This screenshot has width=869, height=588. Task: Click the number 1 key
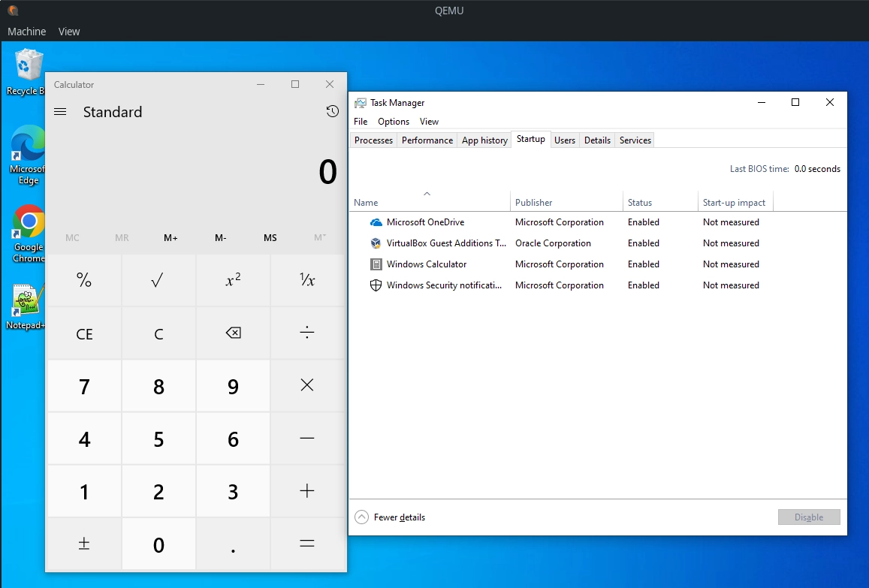(84, 491)
